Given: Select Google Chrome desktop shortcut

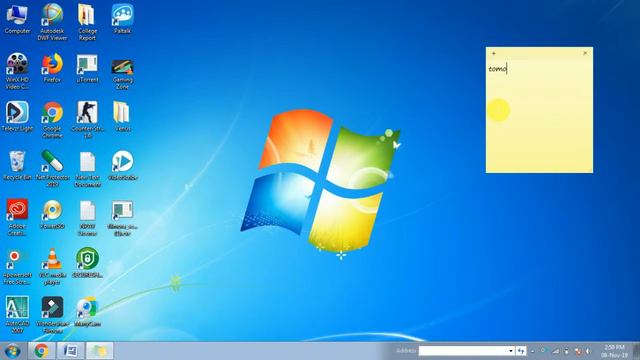Looking at the screenshot, I should pyautogui.click(x=52, y=120).
